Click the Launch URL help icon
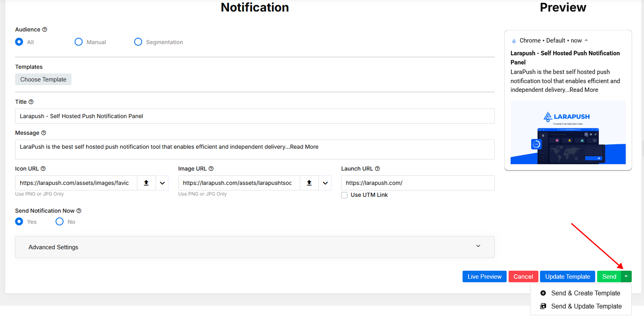This screenshot has height=322, width=644. [x=378, y=169]
